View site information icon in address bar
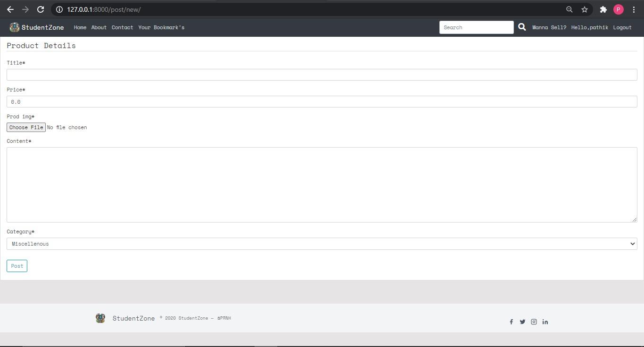644x347 pixels. pyautogui.click(x=59, y=9)
